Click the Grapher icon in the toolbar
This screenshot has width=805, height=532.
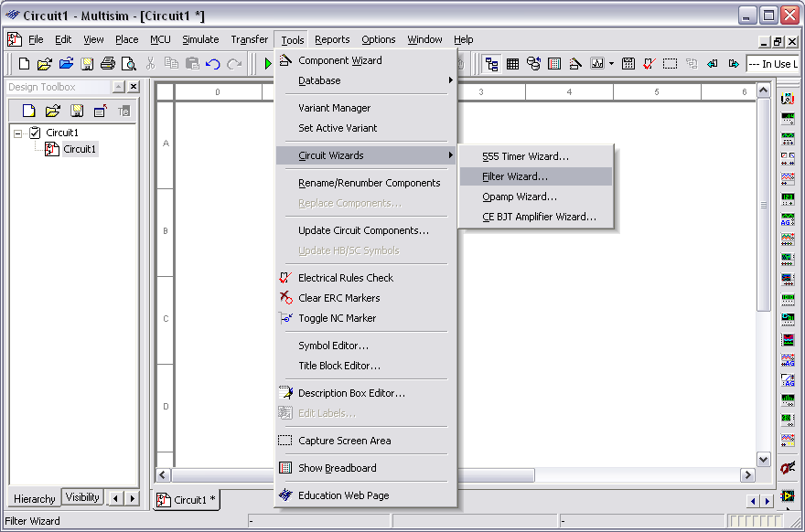point(597,64)
